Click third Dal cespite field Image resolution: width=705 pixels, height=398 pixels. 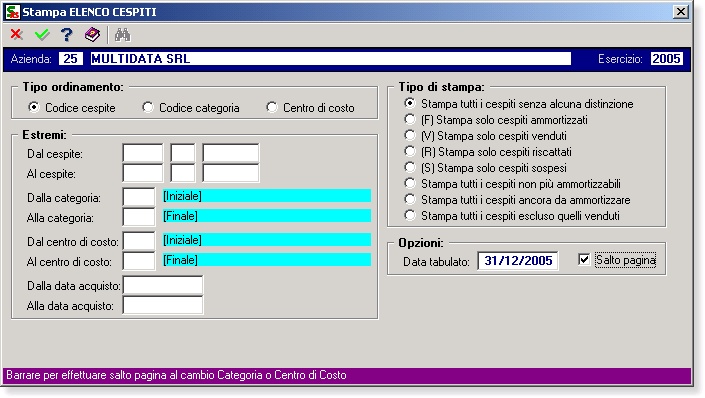231,153
